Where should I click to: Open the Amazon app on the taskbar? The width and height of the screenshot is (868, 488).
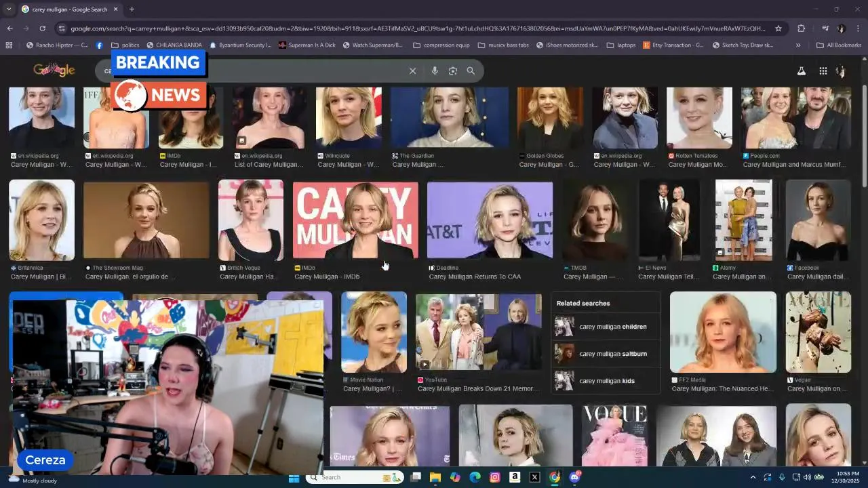[515, 477]
